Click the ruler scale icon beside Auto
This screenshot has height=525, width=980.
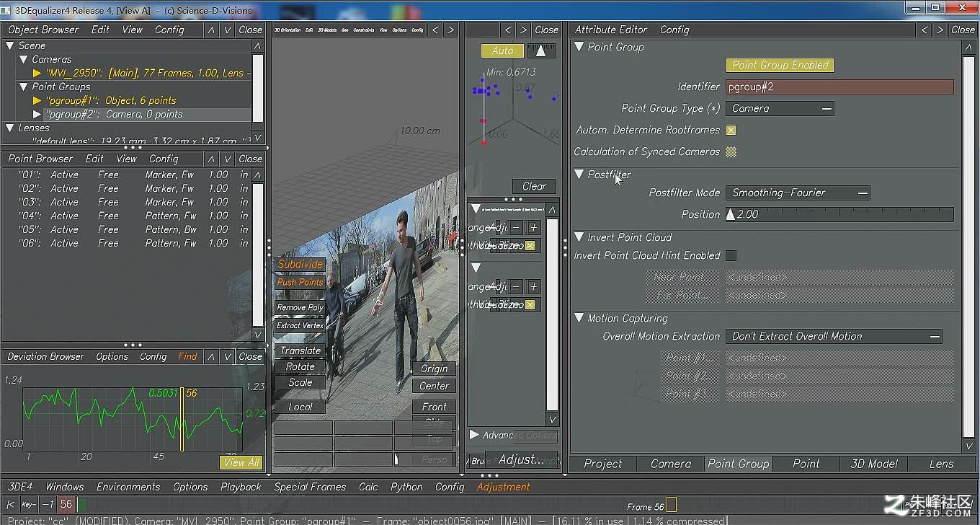click(x=542, y=50)
